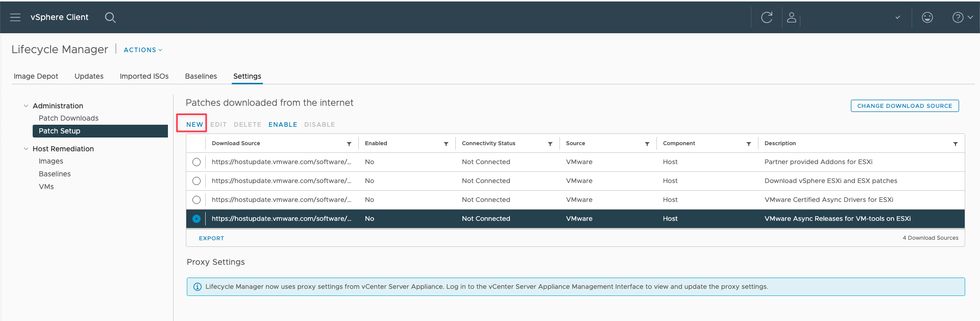Open Patch Downloads in the sidebar
This screenshot has width=980, height=321.
(68, 118)
